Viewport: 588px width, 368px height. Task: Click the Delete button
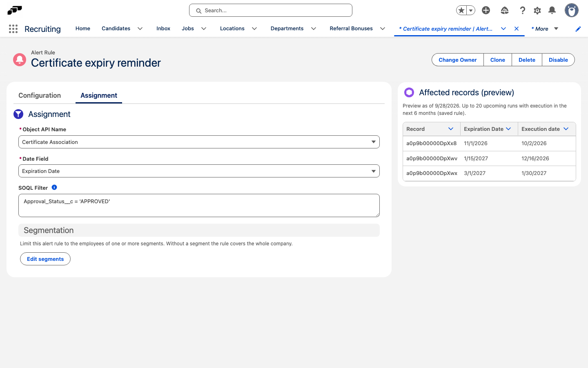click(x=527, y=60)
